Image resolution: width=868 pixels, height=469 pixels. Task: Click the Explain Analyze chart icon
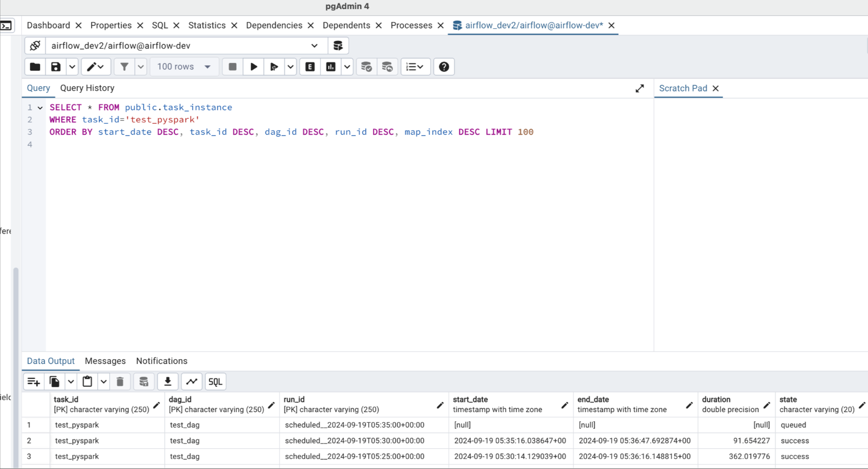pos(331,67)
